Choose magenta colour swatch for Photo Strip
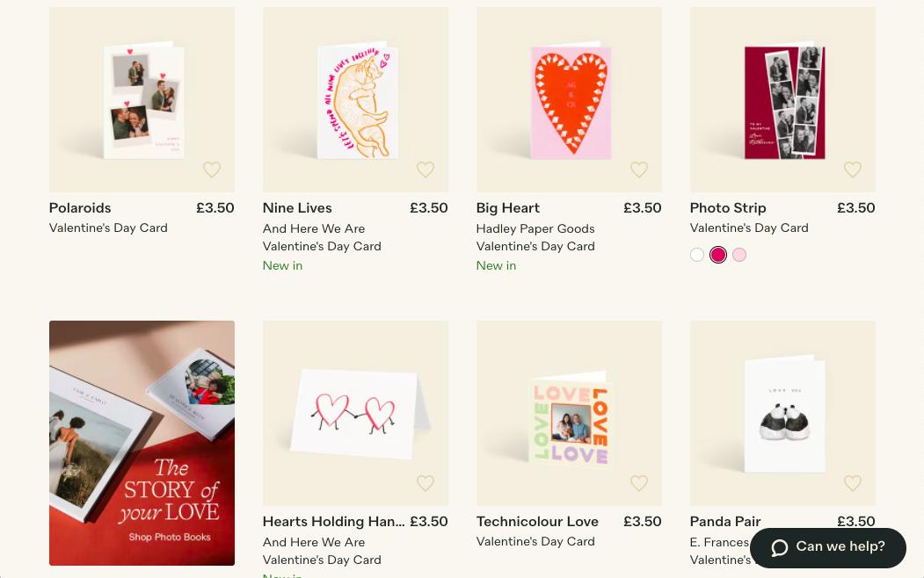Viewport: 924px width, 578px height. (x=718, y=255)
